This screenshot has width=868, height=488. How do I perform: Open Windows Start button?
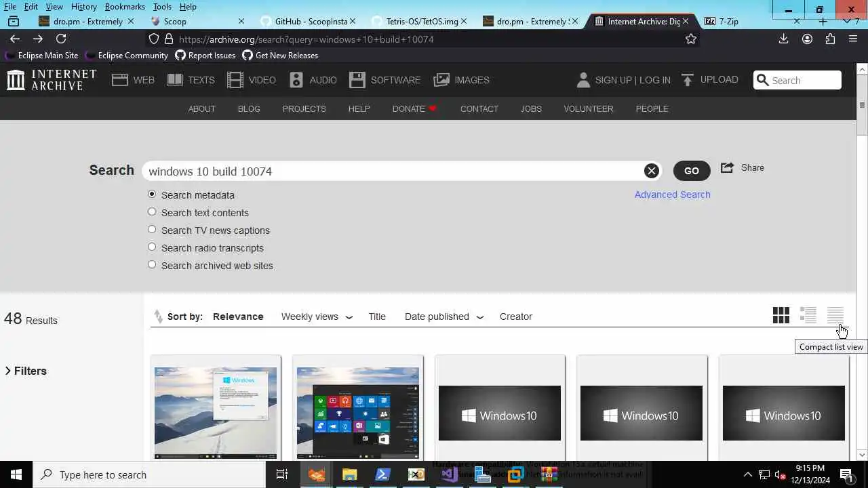pos(16,474)
